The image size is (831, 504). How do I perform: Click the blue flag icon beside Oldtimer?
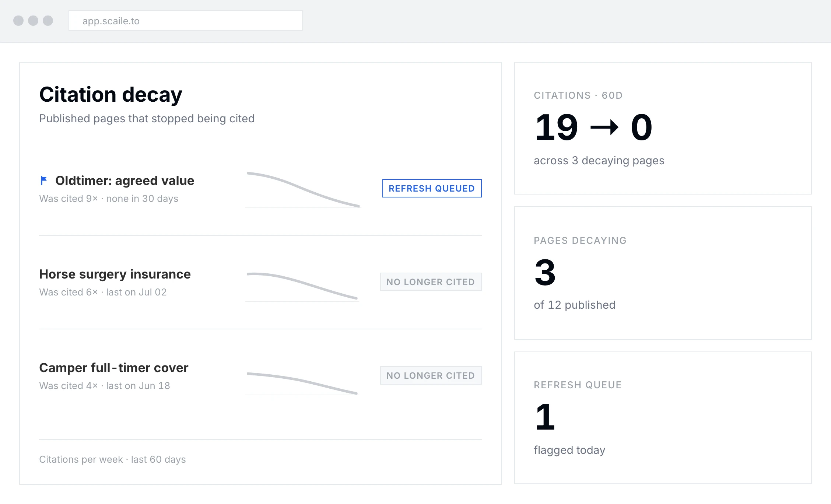click(x=43, y=181)
